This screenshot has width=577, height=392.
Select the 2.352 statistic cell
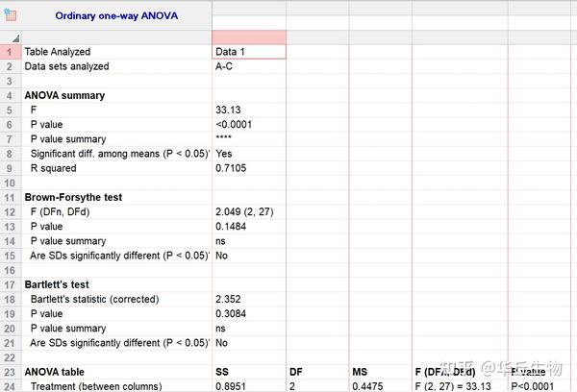[x=249, y=300]
